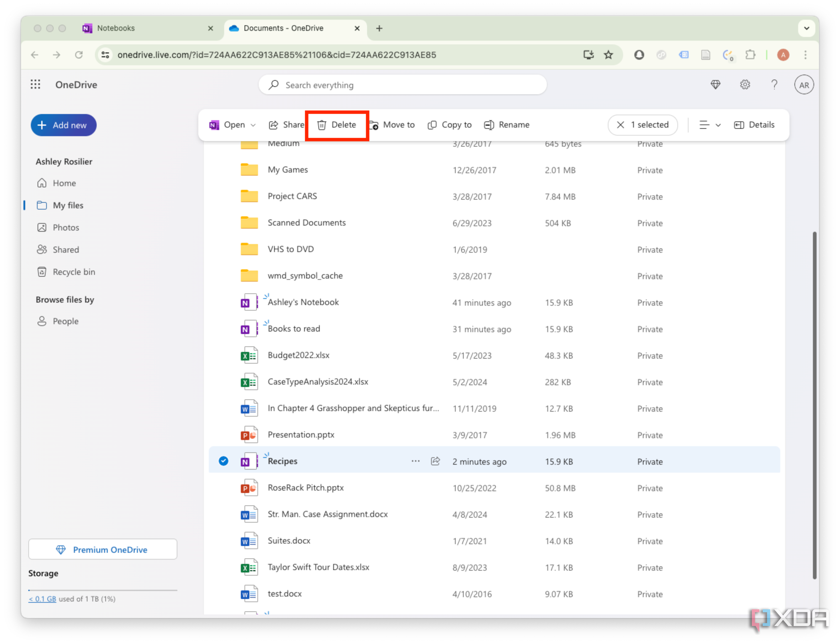Click the storage usage bar
The height and width of the screenshot is (644, 840).
pyautogui.click(x=103, y=590)
